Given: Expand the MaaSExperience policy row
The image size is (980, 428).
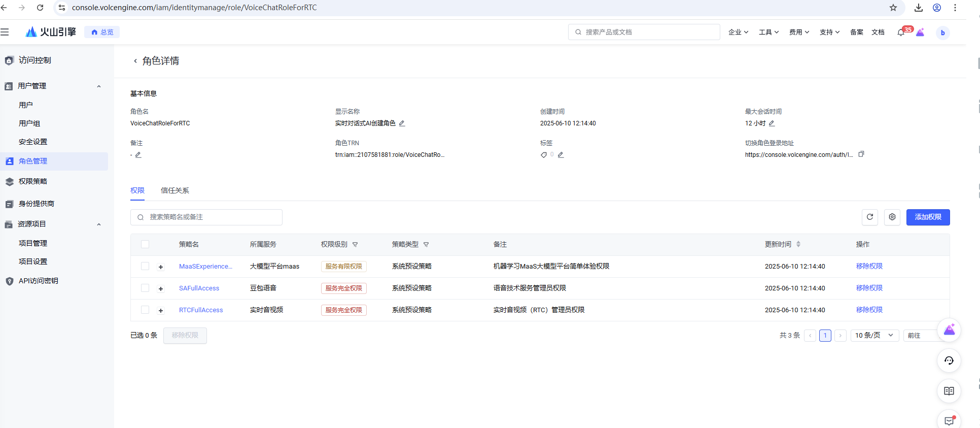Looking at the screenshot, I should [x=161, y=267].
